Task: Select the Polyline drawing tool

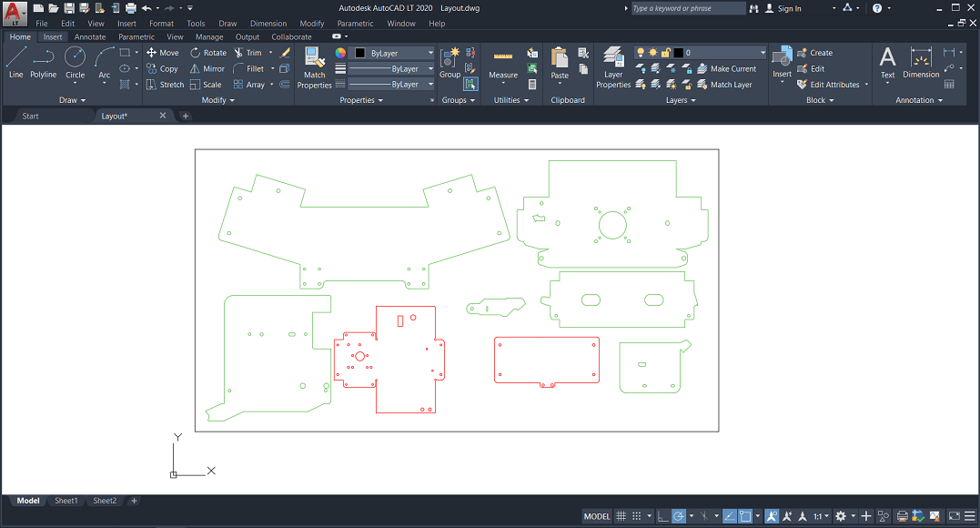Action: click(43, 62)
